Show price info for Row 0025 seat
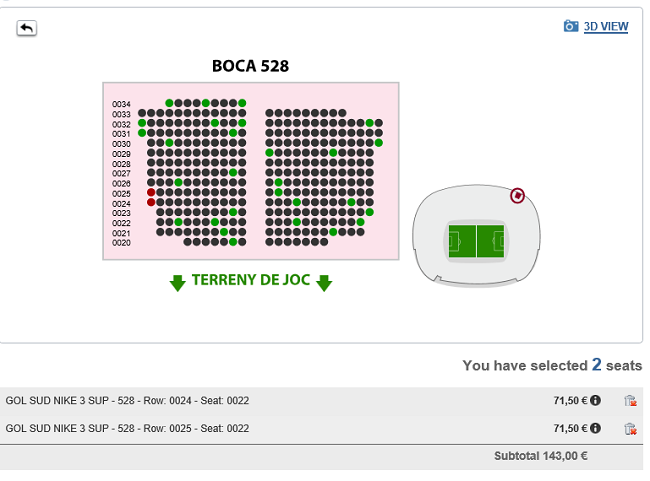Image resolution: width=650 pixels, height=481 pixels. (x=595, y=428)
